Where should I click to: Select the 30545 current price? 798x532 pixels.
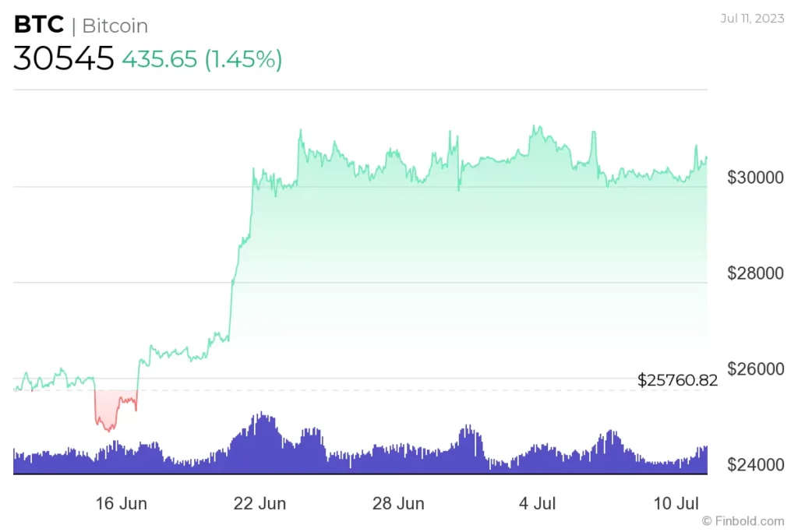[x=64, y=58]
